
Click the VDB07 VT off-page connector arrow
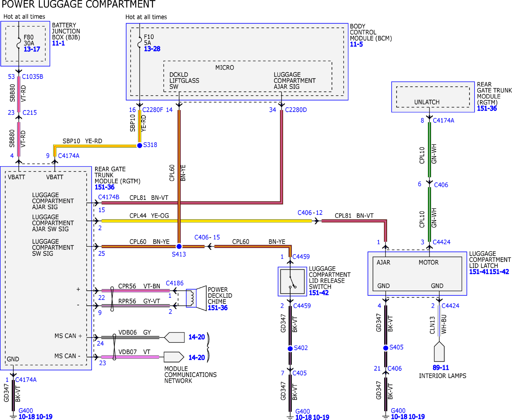[x=174, y=357]
